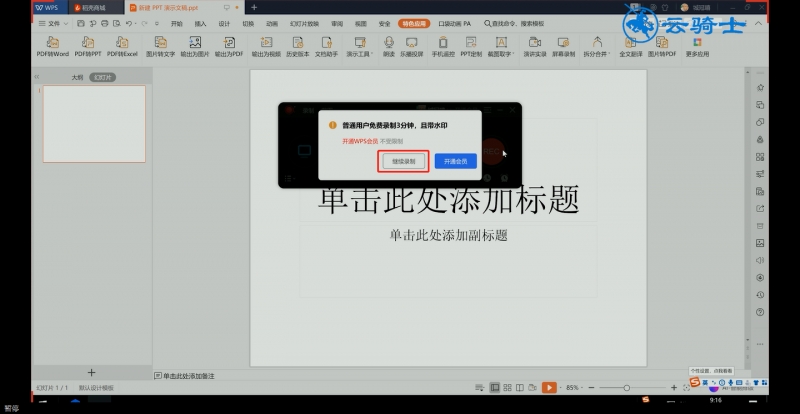Start 屏幕录制 screen recorder
Screen dimensions: 800x414
pos(563,46)
